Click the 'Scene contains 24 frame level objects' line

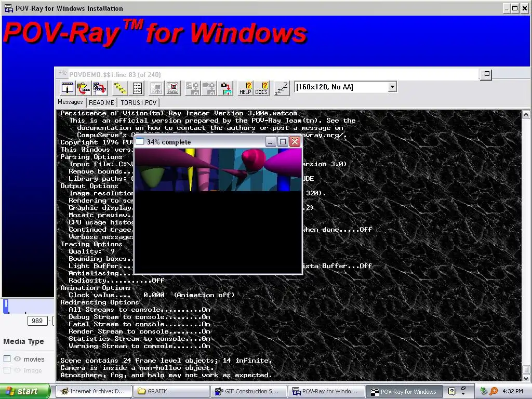pyautogui.click(x=166, y=361)
